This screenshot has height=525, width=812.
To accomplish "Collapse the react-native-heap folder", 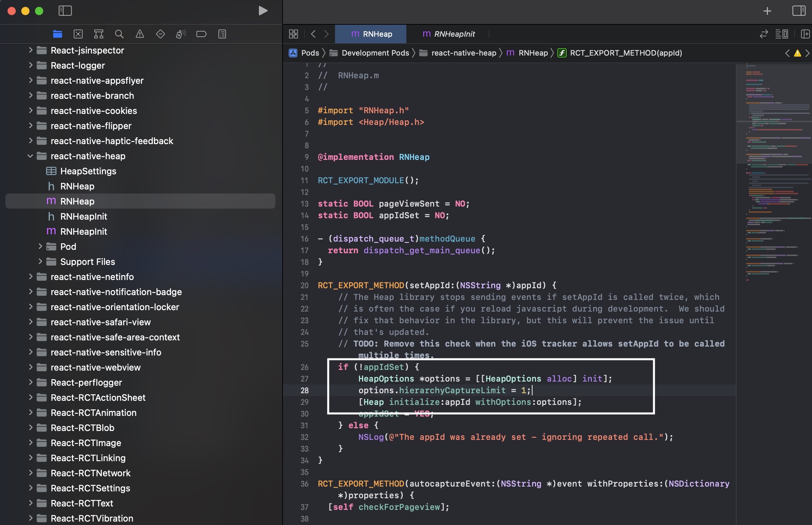I will 31,156.
